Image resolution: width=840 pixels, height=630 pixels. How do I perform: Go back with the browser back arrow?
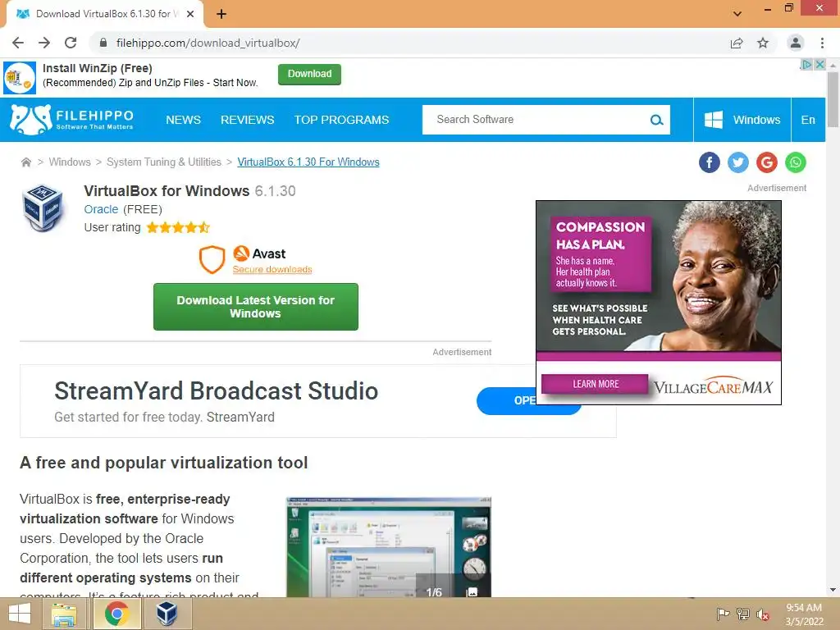[18, 43]
